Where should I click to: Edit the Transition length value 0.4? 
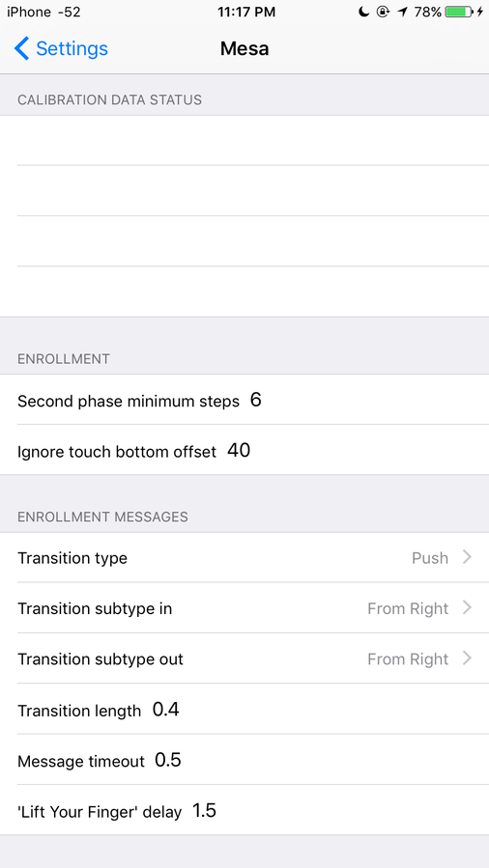click(165, 709)
